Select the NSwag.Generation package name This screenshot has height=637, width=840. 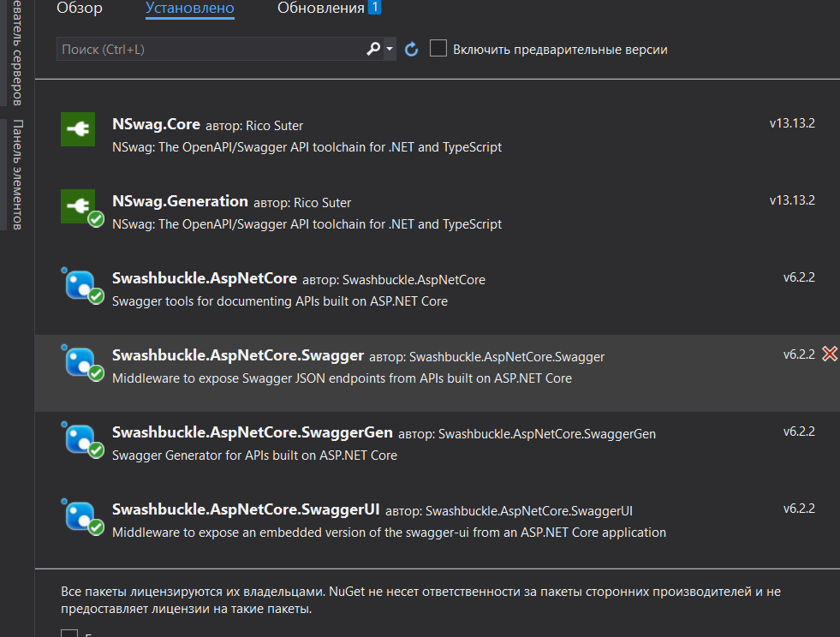point(180,201)
